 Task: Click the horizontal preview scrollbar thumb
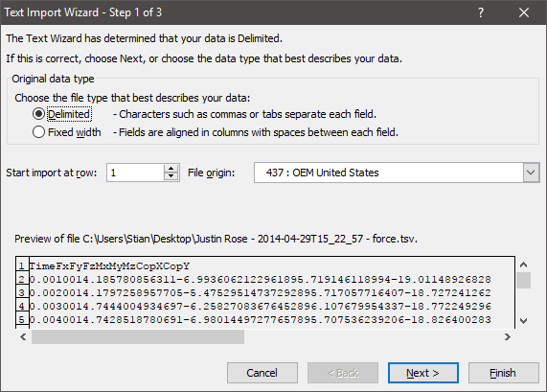click(138, 336)
